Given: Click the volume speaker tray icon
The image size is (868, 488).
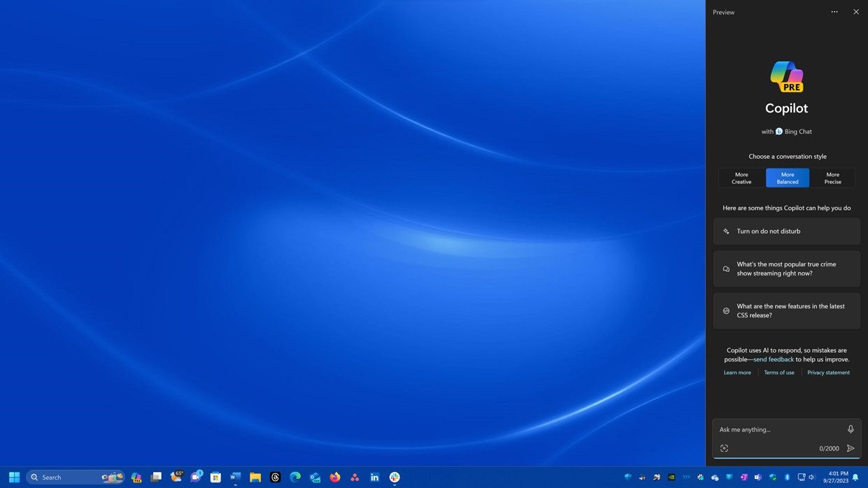Looking at the screenshot, I should (x=811, y=478).
